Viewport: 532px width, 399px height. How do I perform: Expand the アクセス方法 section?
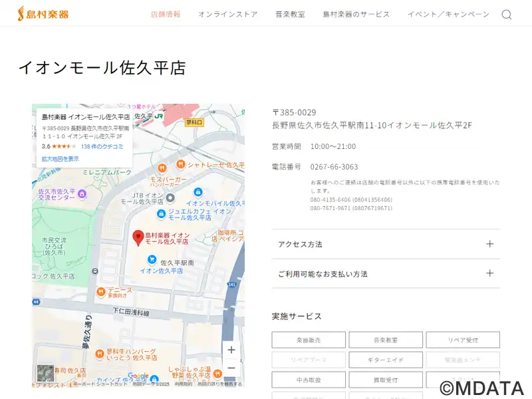(x=386, y=244)
